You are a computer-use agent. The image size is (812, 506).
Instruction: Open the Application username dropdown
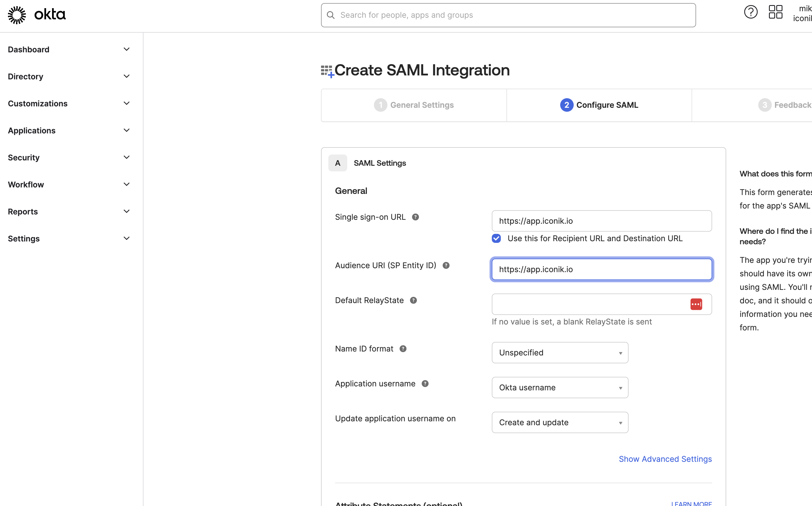click(560, 388)
